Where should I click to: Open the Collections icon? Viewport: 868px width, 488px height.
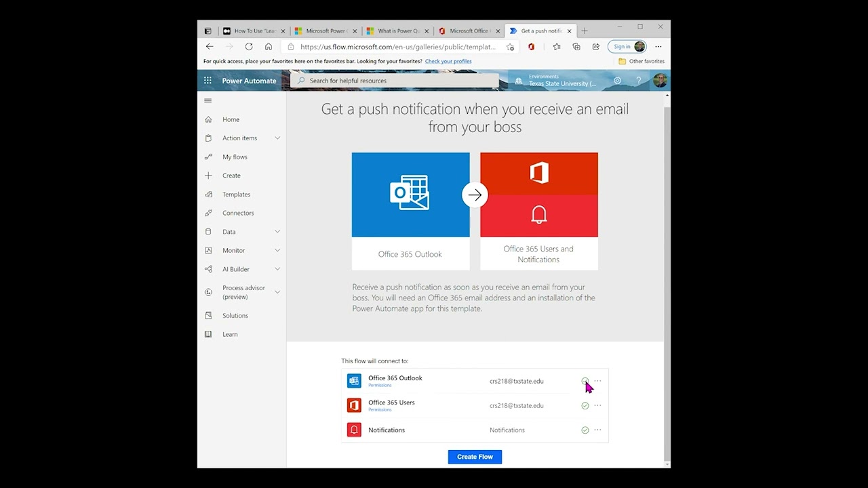[576, 47]
